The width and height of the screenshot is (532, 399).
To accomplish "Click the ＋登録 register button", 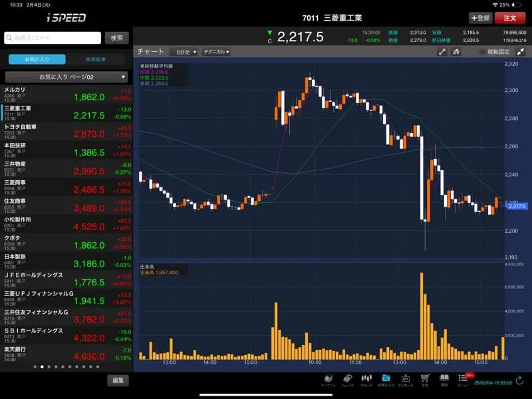I will (480, 18).
